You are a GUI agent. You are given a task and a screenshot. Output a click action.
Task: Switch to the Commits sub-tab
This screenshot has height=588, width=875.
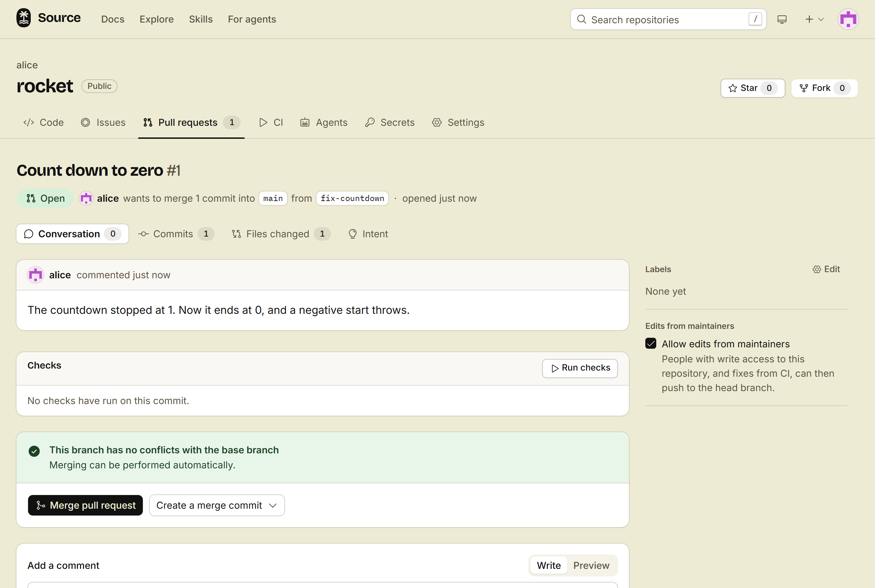coord(176,233)
